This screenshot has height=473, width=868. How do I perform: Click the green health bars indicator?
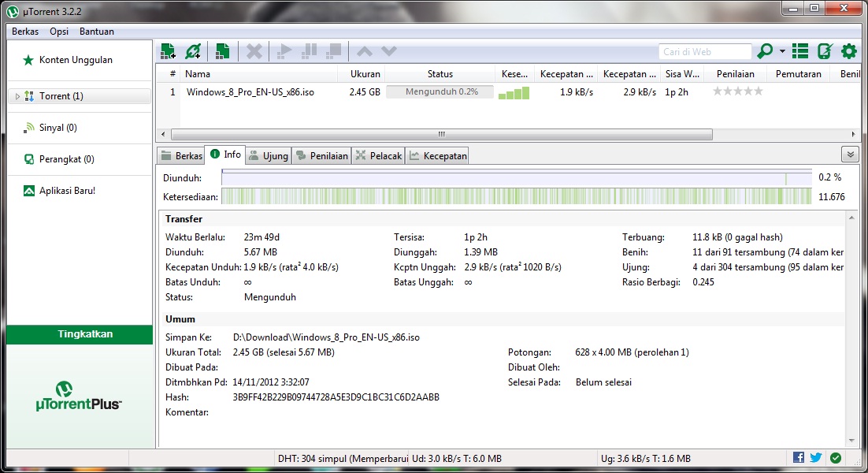point(514,93)
